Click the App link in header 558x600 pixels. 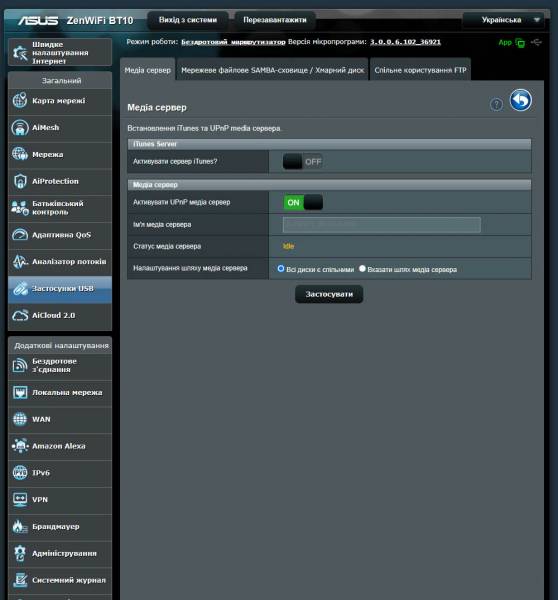(505, 42)
